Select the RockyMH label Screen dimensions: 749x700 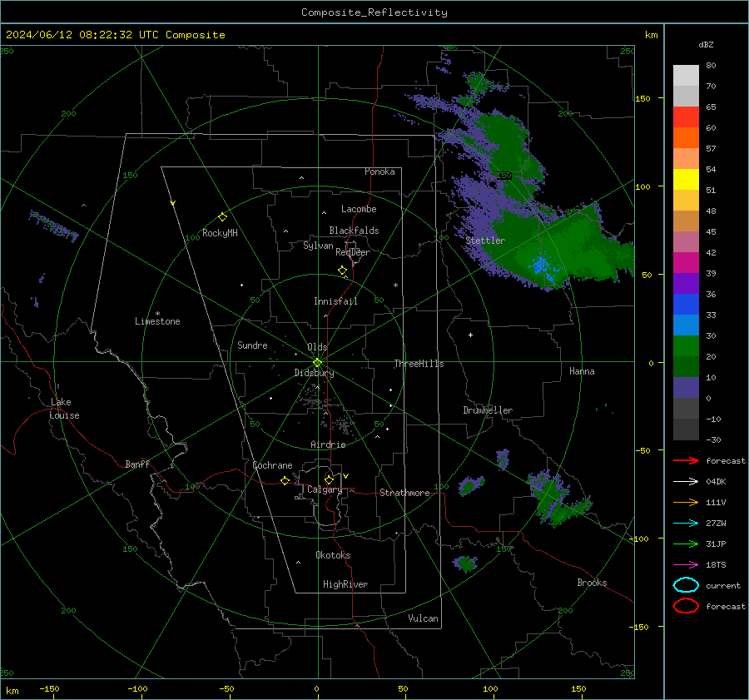tap(220, 233)
